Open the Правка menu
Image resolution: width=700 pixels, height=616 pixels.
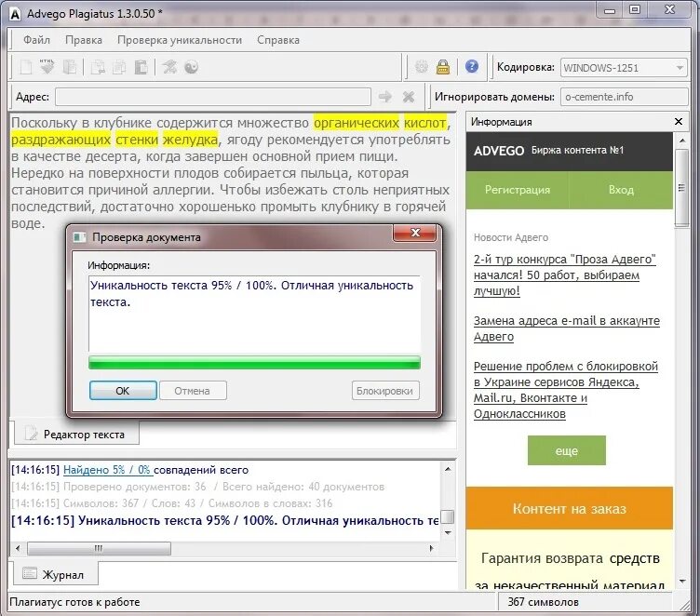tap(84, 40)
